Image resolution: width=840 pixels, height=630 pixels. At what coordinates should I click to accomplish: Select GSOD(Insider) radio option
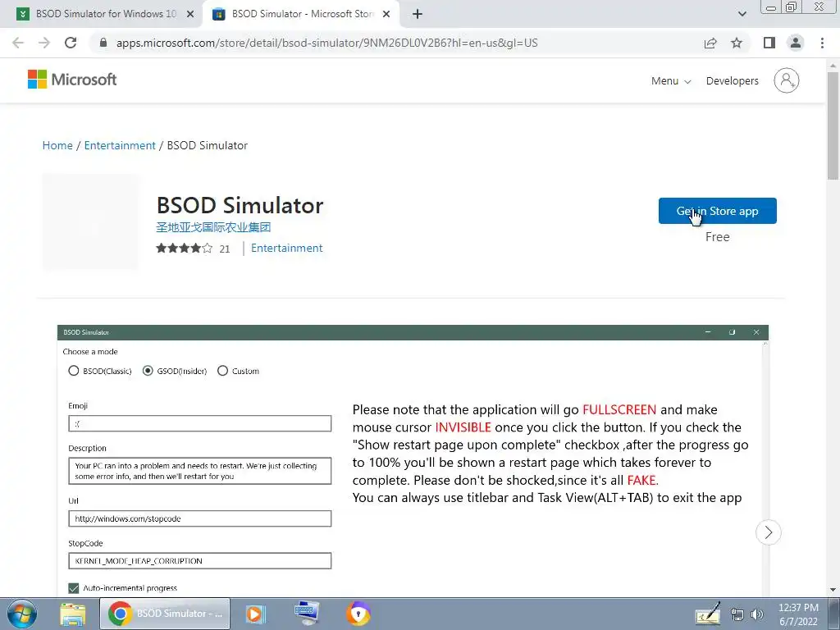(148, 371)
